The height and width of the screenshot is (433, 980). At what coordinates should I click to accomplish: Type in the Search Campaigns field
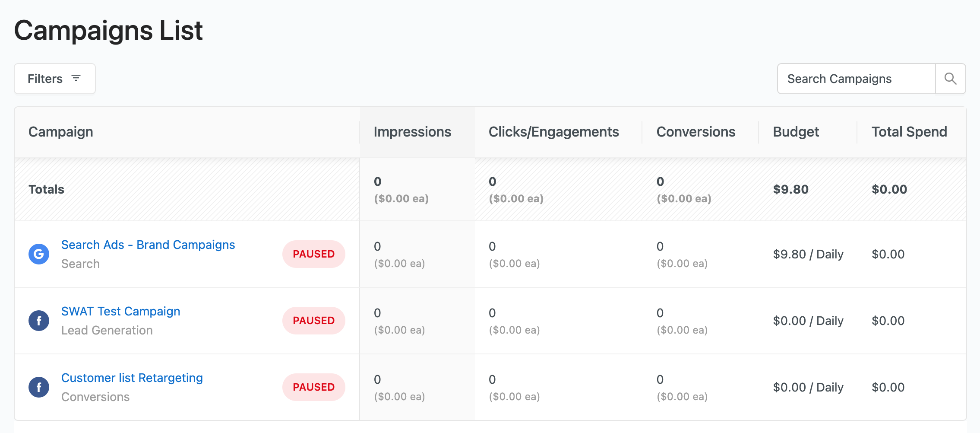pyautogui.click(x=856, y=79)
